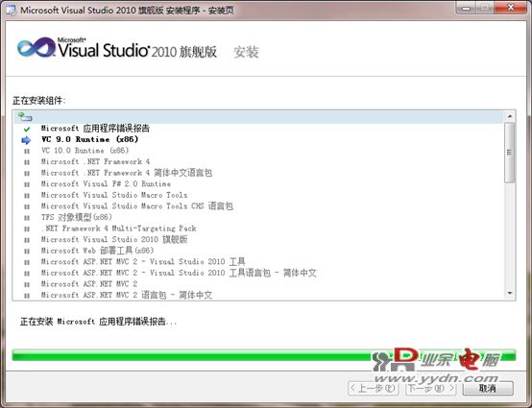Viewport: 532px width, 408px height.
Task: Click the green checkmark beside Microsoft 应用程序错误报告
Action: (27, 129)
